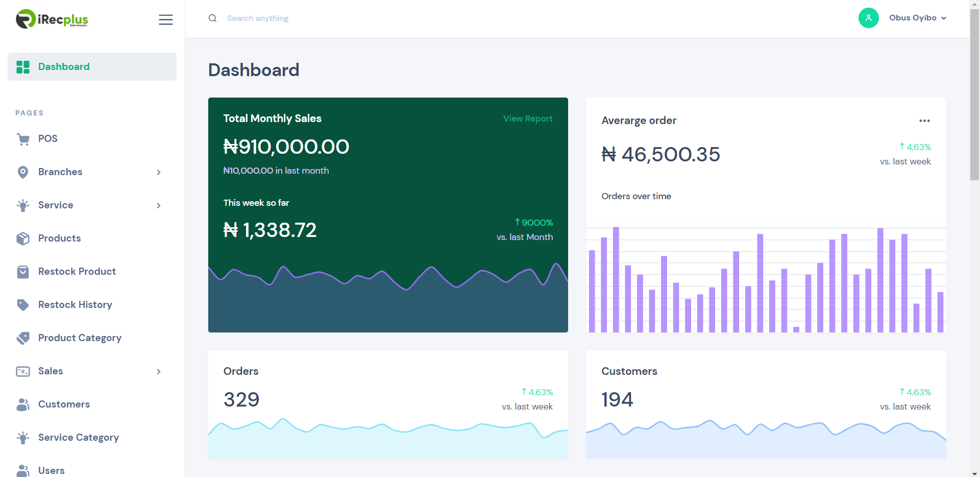Click the green user avatar icon
Screen dimensions: 980x477
868,18
